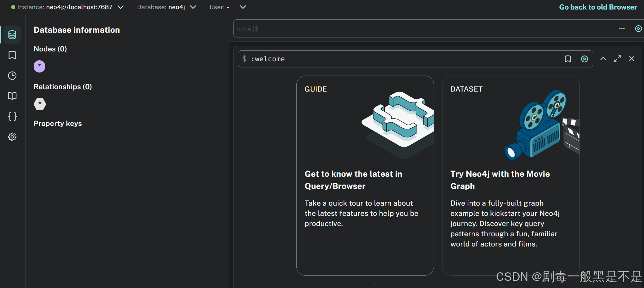644x288 pixels.
Task: Run query from the main editor
Action: [x=639, y=29]
